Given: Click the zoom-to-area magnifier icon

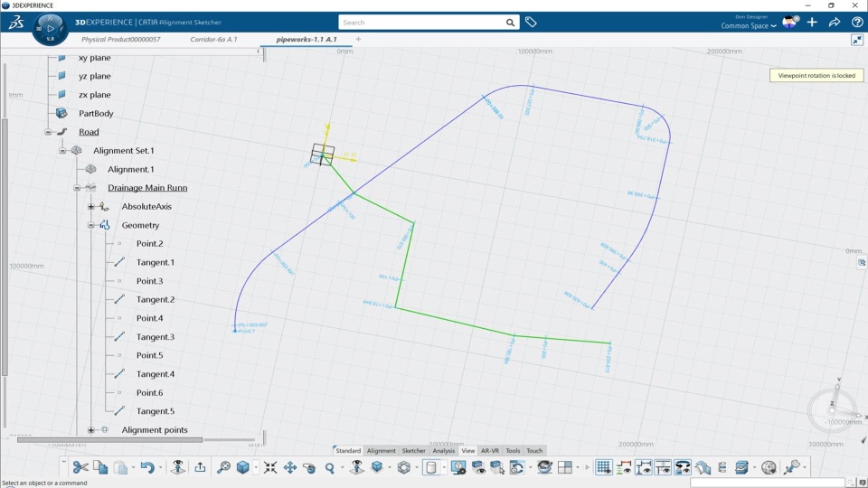Looking at the screenshot, I should pyautogui.click(x=223, y=467).
